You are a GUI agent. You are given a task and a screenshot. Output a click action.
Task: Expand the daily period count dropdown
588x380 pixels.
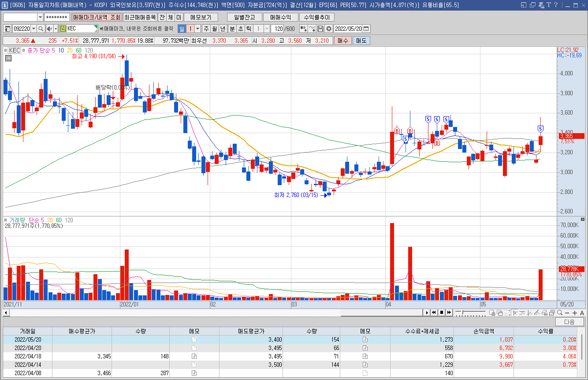[x=197, y=29]
